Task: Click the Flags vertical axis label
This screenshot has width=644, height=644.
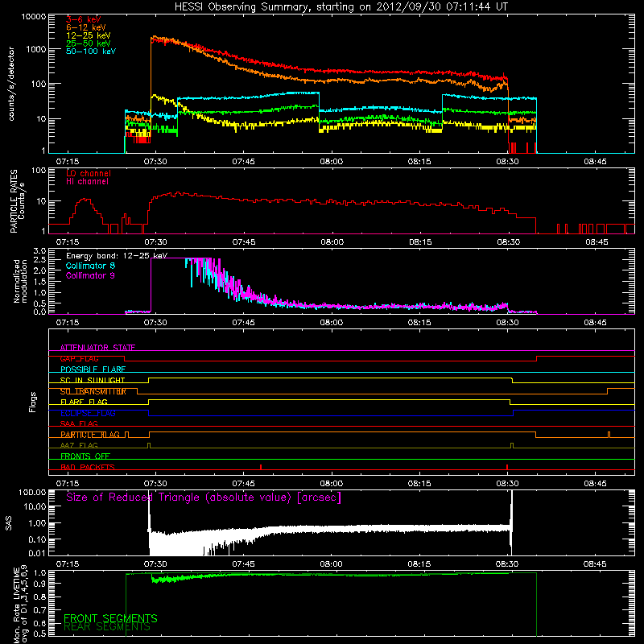Action: (33, 402)
